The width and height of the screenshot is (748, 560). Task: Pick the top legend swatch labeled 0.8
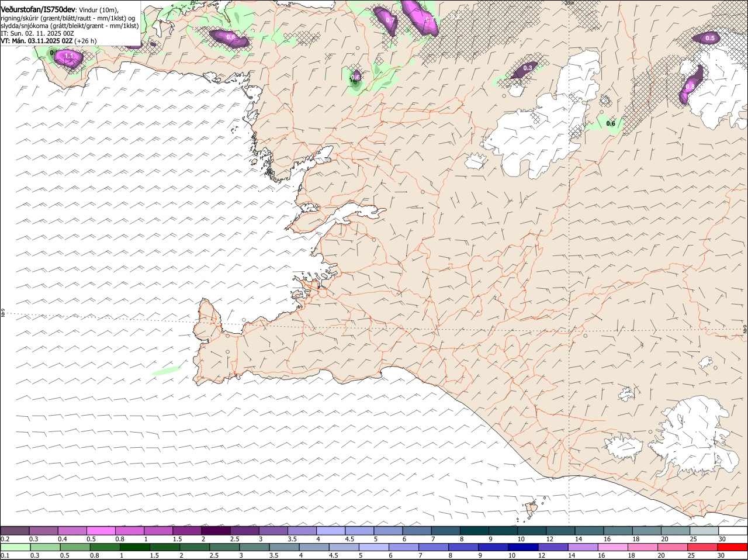[x=129, y=530]
